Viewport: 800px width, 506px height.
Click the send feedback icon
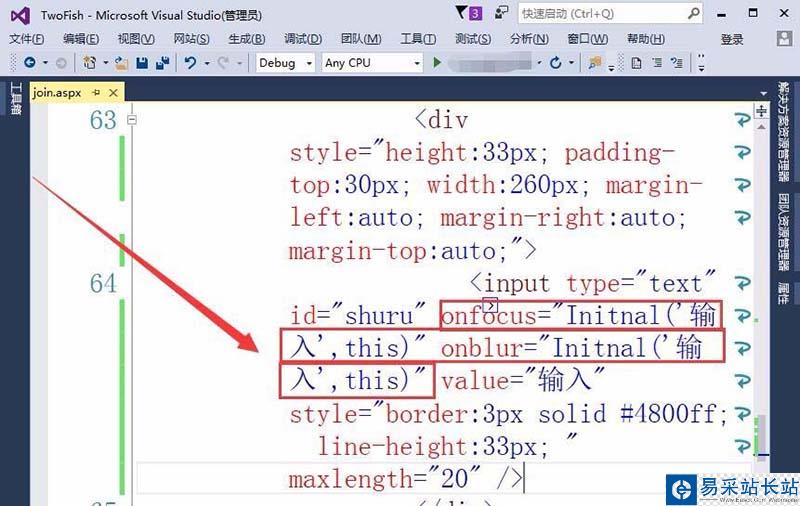[502, 13]
